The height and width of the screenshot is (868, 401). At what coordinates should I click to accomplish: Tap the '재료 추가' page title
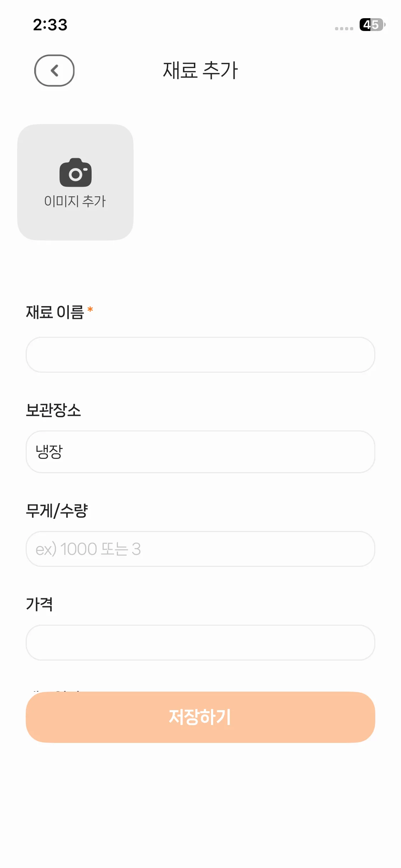200,70
